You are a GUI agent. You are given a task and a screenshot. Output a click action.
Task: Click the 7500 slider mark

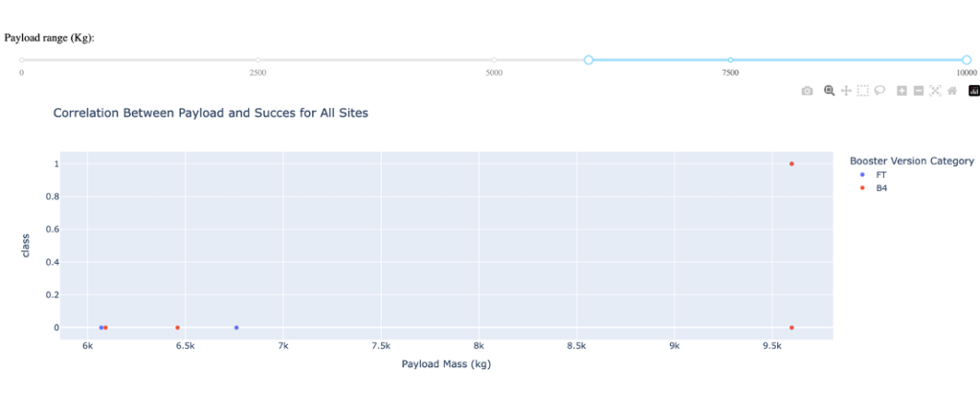coord(730,60)
